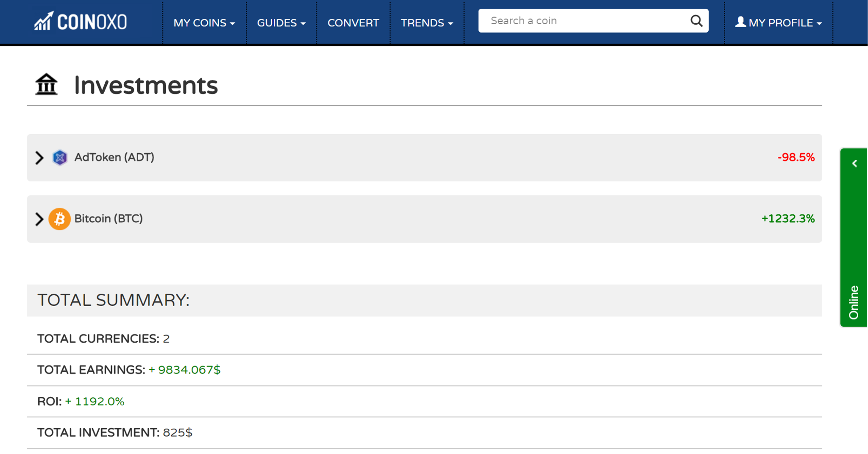Image resolution: width=868 pixels, height=454 pixels.
Task: Click the Investments page heading
Action: [x=146, y=85]
